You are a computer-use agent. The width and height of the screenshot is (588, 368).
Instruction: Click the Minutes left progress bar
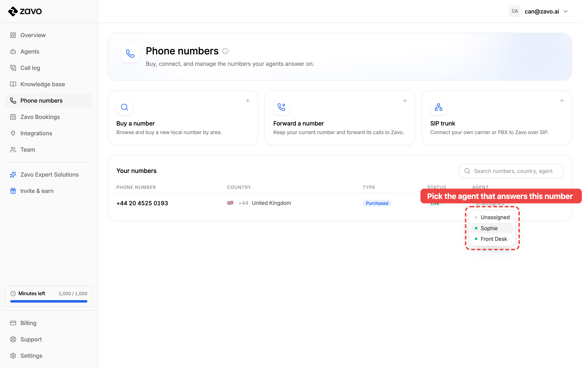(49, 301)
